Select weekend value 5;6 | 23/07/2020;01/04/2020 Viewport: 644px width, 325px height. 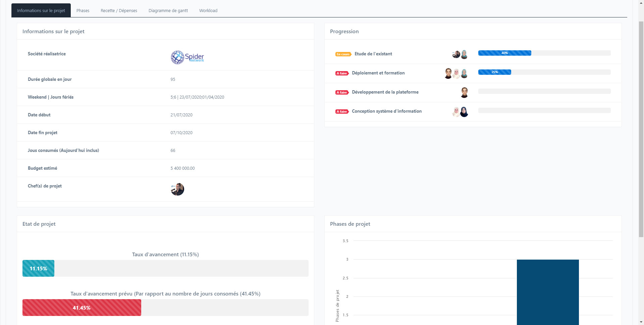pos(197,97)
